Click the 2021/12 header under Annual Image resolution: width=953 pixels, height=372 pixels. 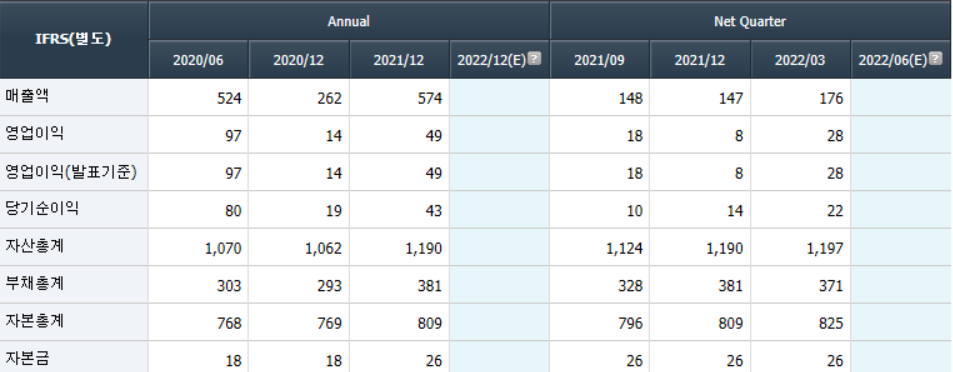point(399,60)
